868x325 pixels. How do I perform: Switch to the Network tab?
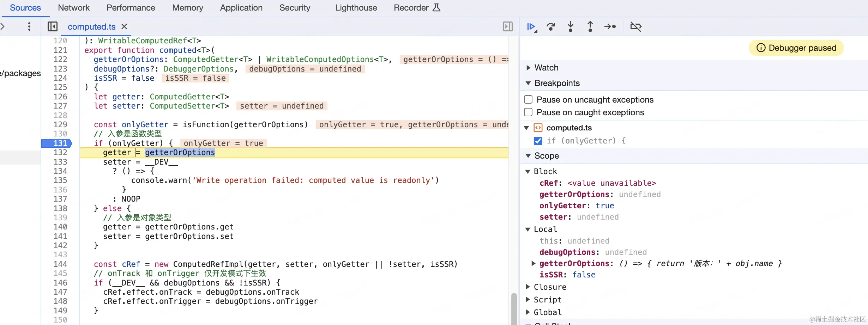[x=74, y=8]
